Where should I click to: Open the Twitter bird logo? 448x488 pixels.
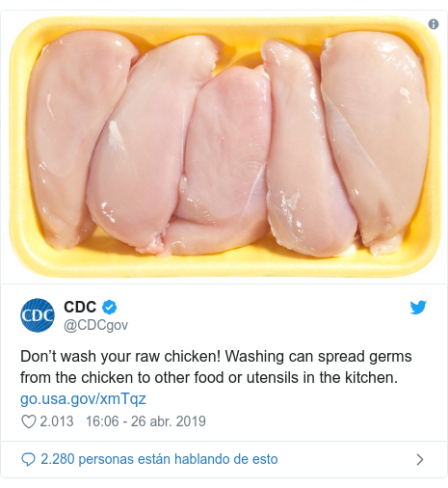click(x=418, y=308)
